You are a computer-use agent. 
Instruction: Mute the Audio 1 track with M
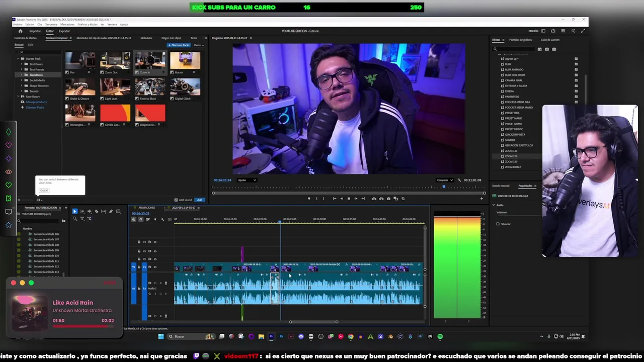click(x=155, y=283)
